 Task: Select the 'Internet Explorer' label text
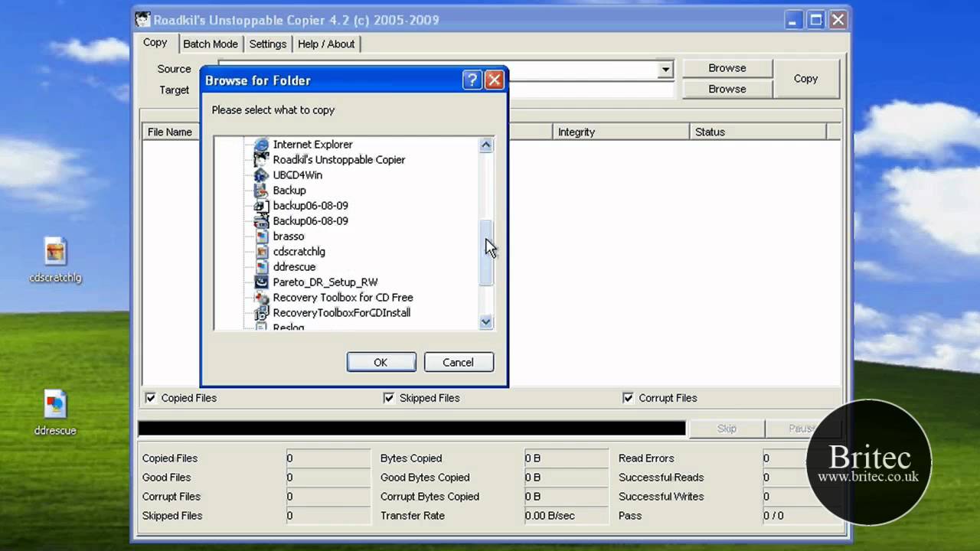312,144
